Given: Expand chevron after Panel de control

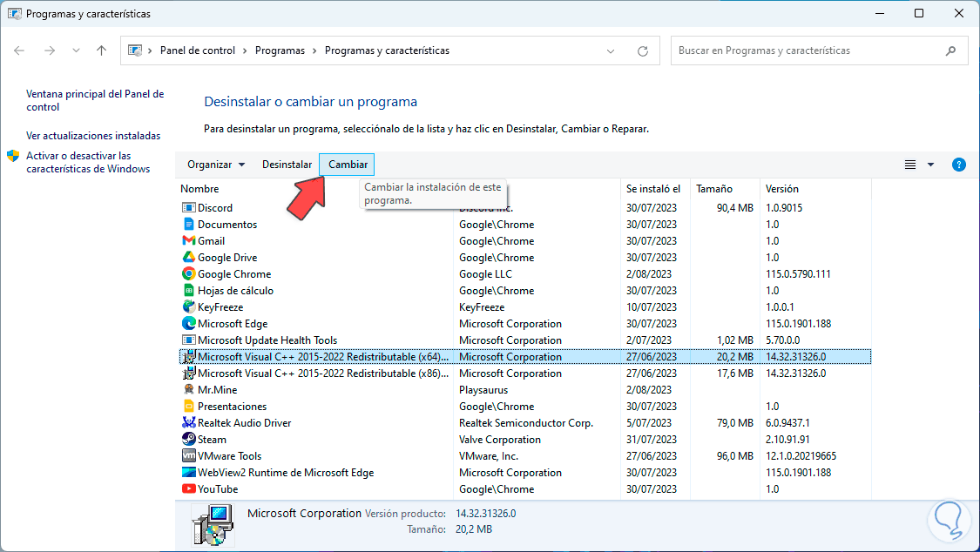Looking at the screenshot, I should 245,50.
